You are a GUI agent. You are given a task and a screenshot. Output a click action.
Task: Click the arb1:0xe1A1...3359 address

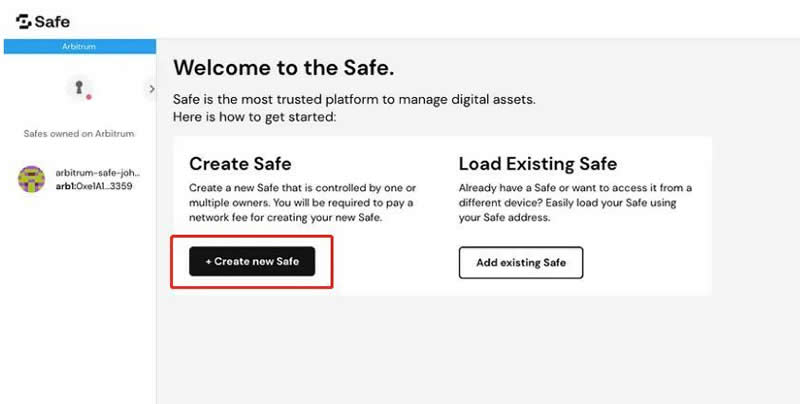pyautogui.click(x=94, y=186)
